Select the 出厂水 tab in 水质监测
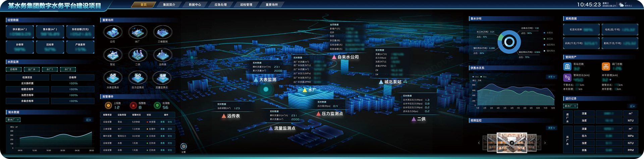 click(32, 69)
